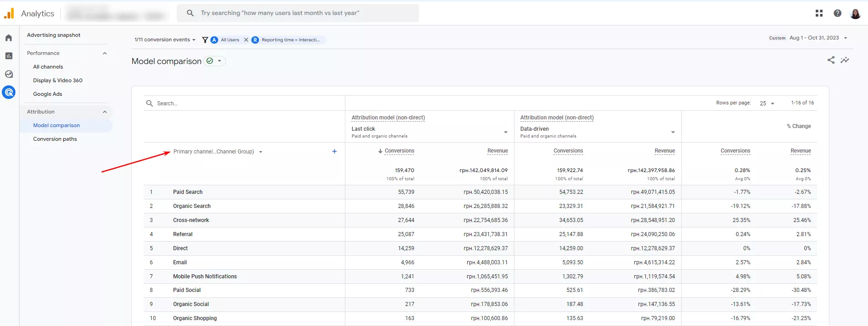Image resolution: width=868 pixels, height=326 pixels.
Task: Focus the top Analytics search box
Action: coord(298,13)
